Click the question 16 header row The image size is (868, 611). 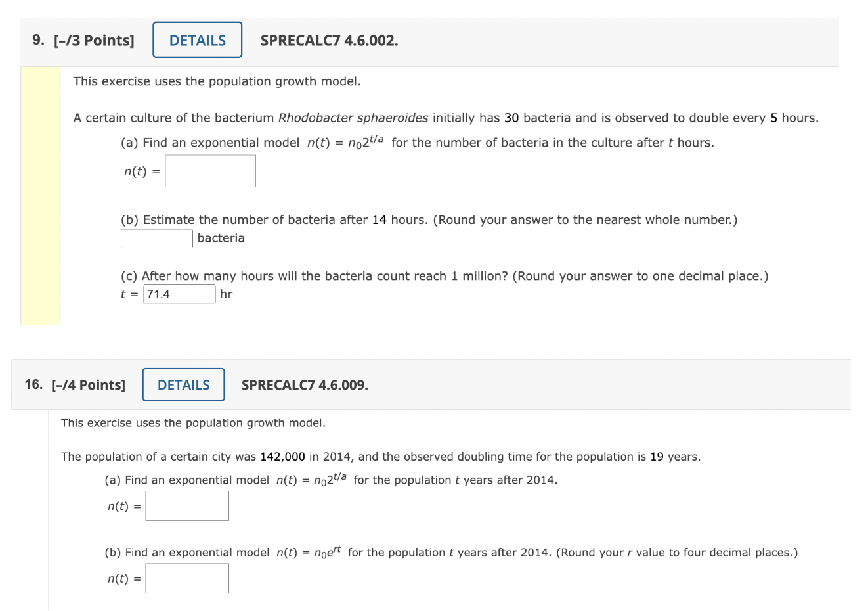point(591,385)
